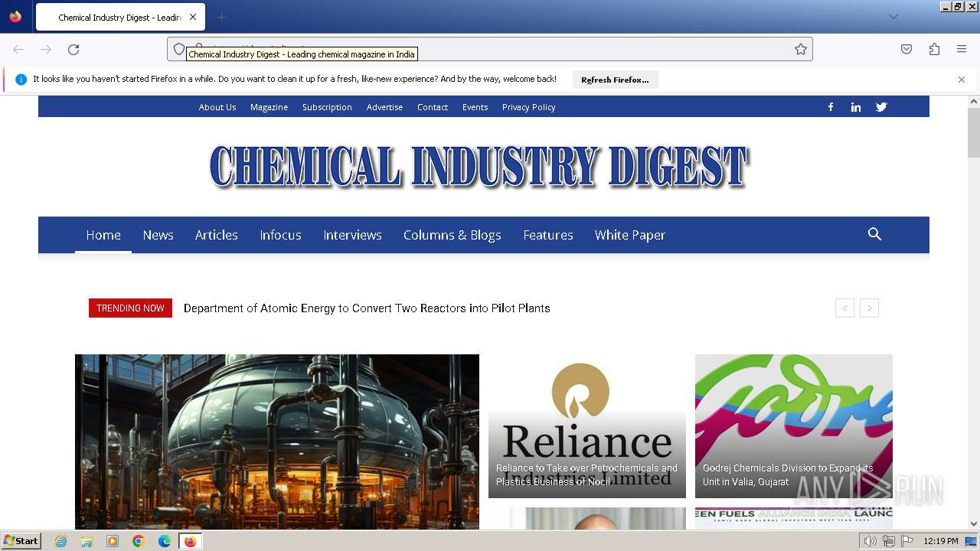Visit the About Us link
980x551 pixels.
(x=217, y=107)
